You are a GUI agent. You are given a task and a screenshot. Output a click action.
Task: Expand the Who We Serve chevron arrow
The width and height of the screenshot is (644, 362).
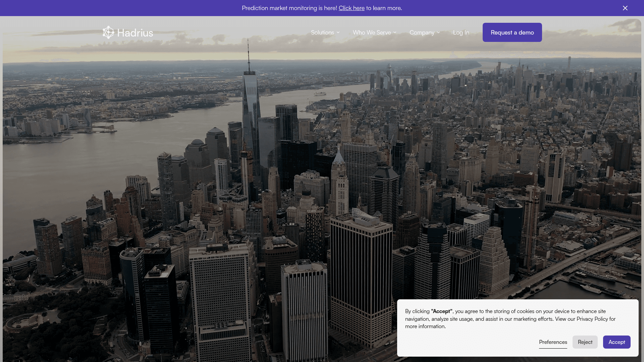tap(395, 33)
